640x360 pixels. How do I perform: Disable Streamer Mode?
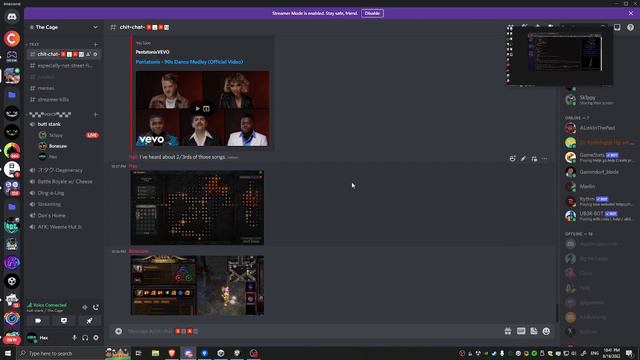click(372, 13)
